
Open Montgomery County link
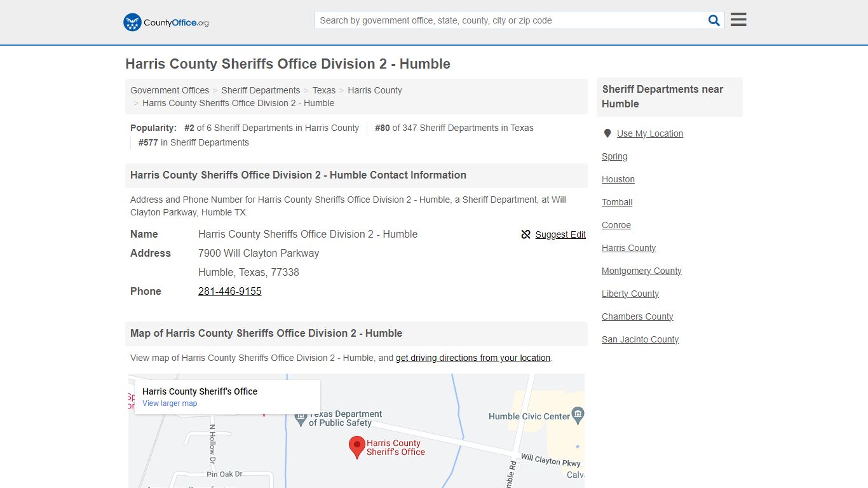pos(642,271)
